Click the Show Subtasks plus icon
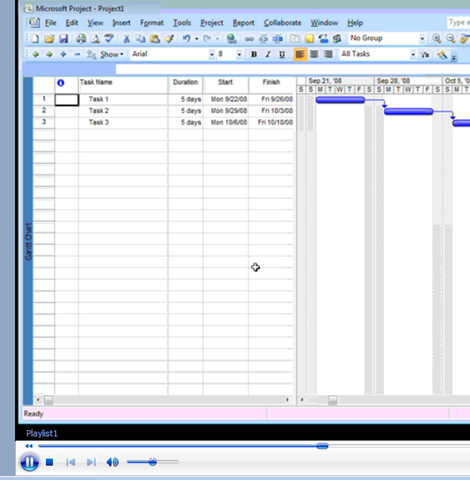470x480 pixels. pyautogui.click(x=63, y=54)
